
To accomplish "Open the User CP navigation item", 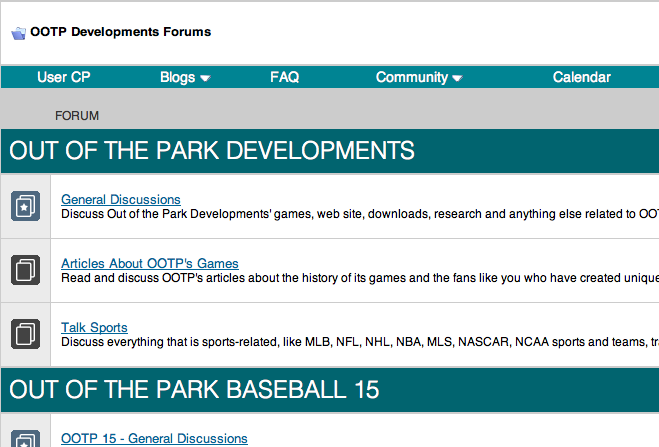I will pyautogui.click(x=64, y=77).
